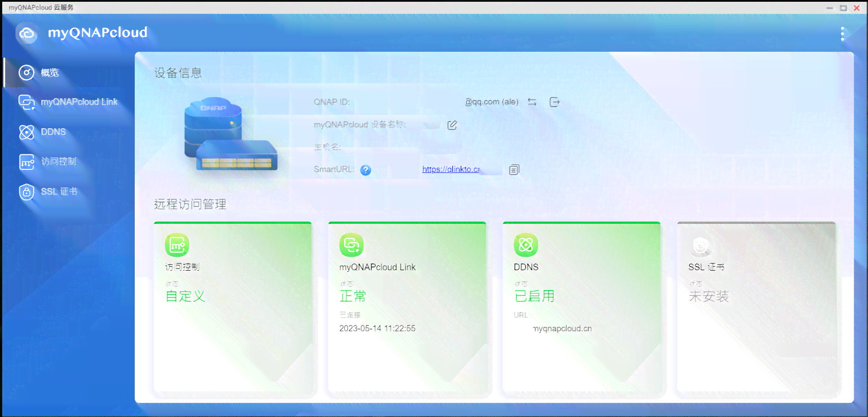Image resolution: width=868 pixels, height=417 pixels.
Task: Click the DDNS card title
Action: [x=526, y=267]
